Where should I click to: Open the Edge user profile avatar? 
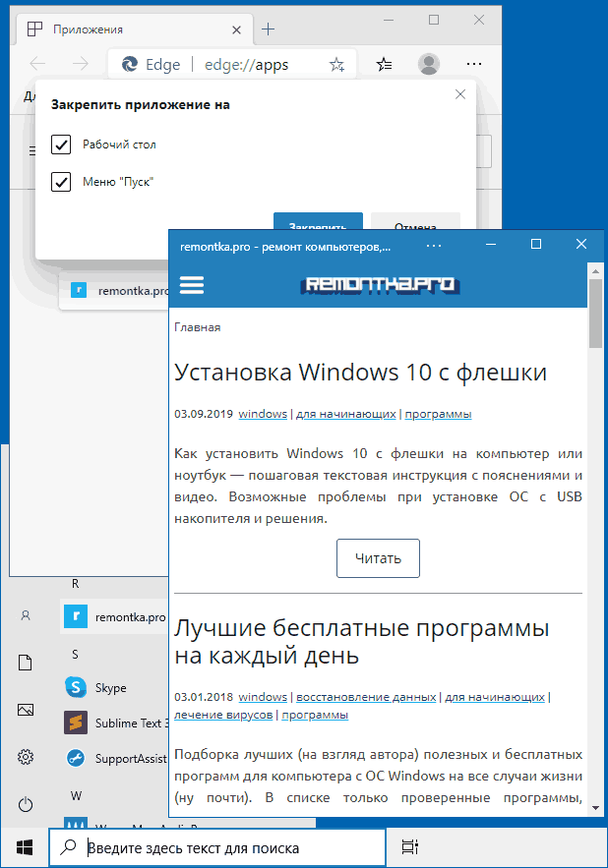428,64
